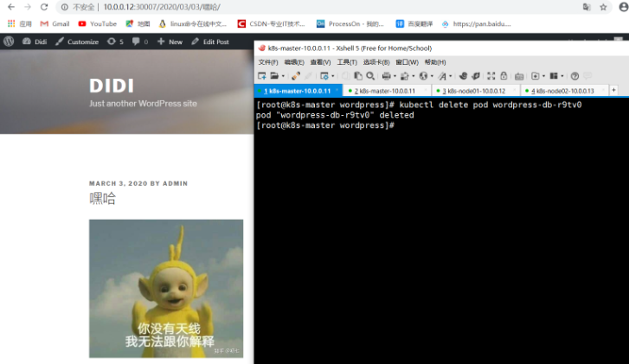
Task: Click the WordPress logo in admin bar
Action: click(x=9, y=42)
